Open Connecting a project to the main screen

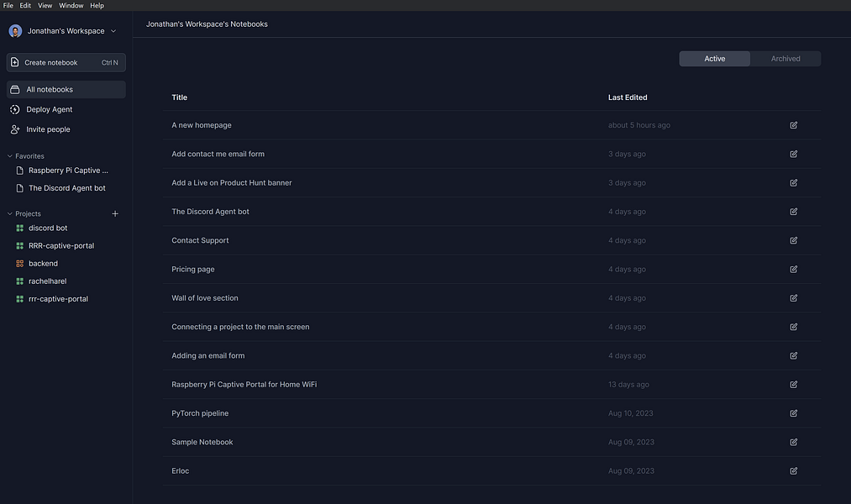pos(240,327)
